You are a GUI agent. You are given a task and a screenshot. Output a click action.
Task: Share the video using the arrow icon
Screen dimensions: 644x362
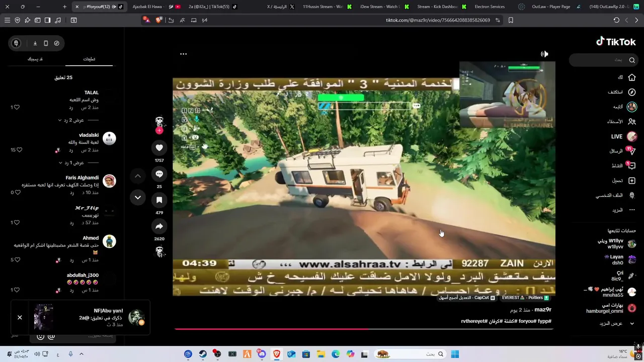[x=159, y=226]
